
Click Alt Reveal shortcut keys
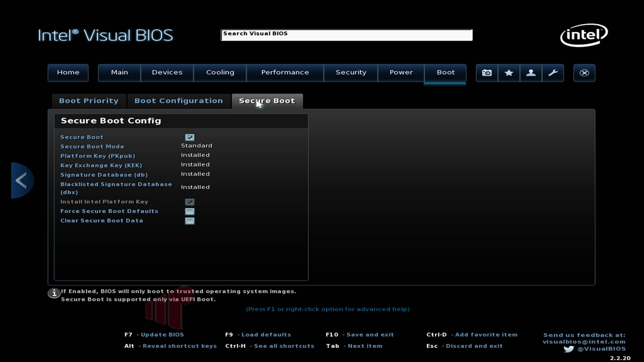[170, 346]
